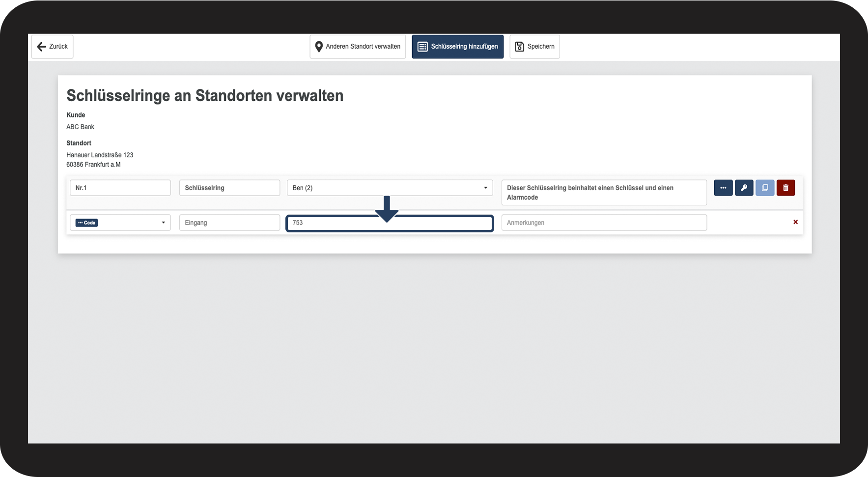Click the key icon button
Viewport: 868px width, 477px height.
pyautogui.click(x=744, y=188)
